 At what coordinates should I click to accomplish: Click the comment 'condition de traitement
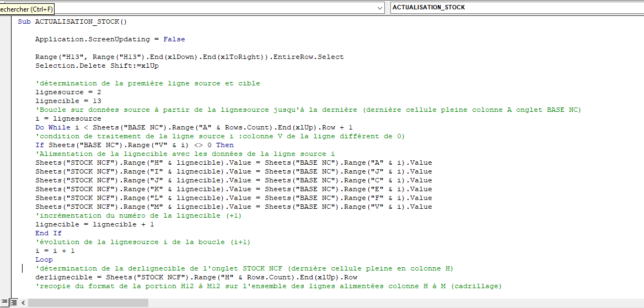[220, 136]
